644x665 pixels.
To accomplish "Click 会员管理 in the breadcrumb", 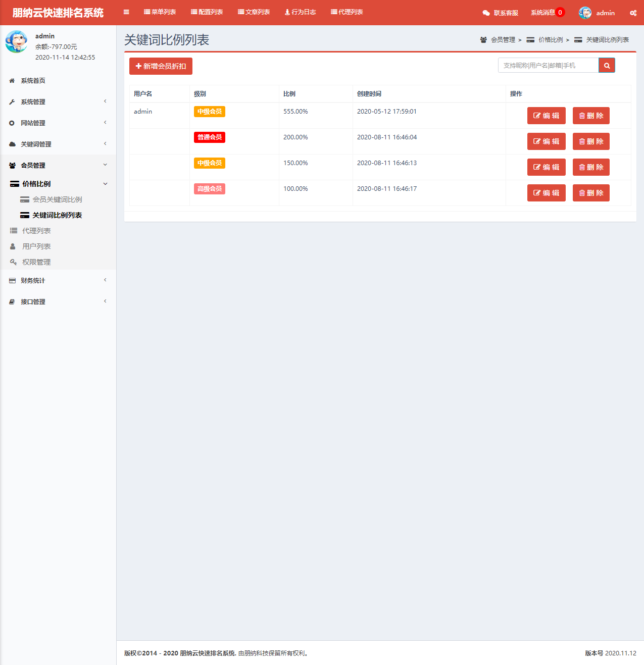I will [503, 39].
